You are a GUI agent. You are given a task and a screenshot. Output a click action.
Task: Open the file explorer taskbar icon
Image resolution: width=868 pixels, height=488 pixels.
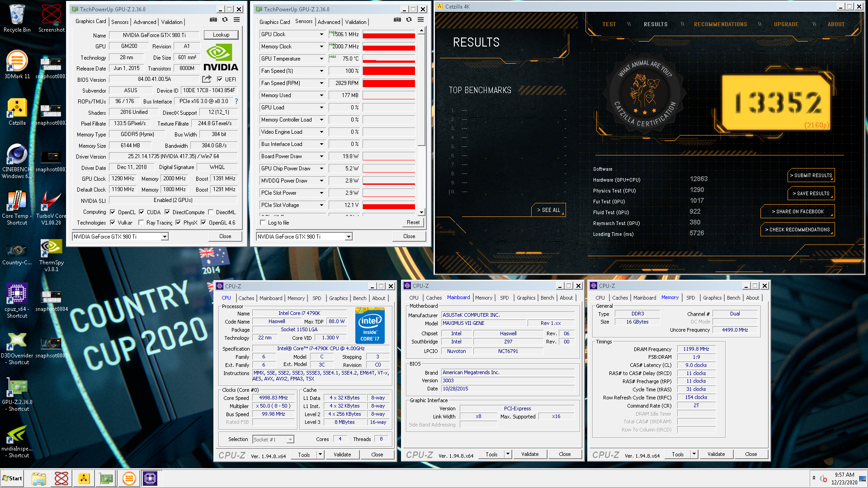38,478
